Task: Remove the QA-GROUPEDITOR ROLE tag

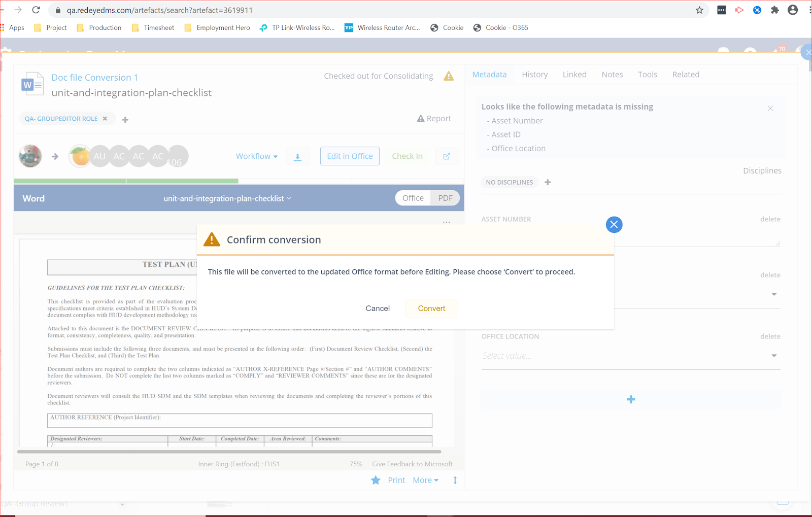Action: click(105, 119)
